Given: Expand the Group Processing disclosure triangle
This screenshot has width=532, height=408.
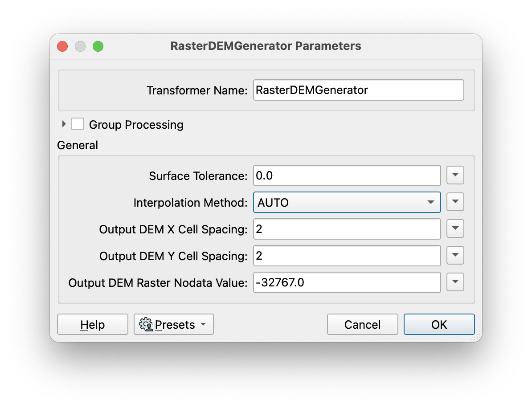Looking at the screenshot, I should [64, 124].
